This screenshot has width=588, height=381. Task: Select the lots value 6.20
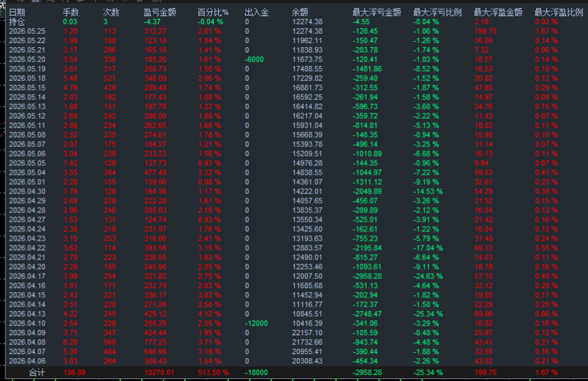point(70,342)
